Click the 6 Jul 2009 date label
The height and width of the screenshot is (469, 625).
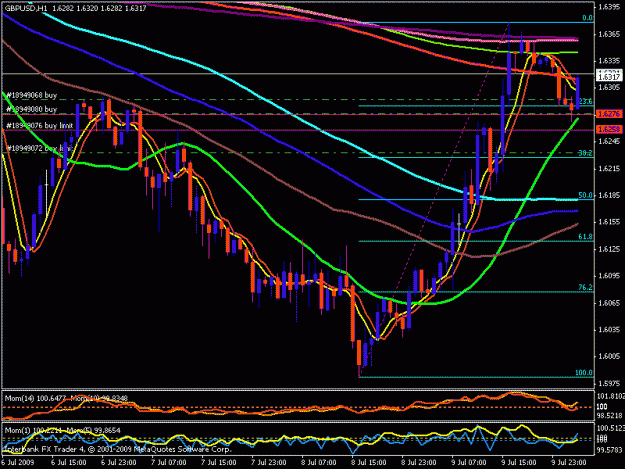click(18, 463)
